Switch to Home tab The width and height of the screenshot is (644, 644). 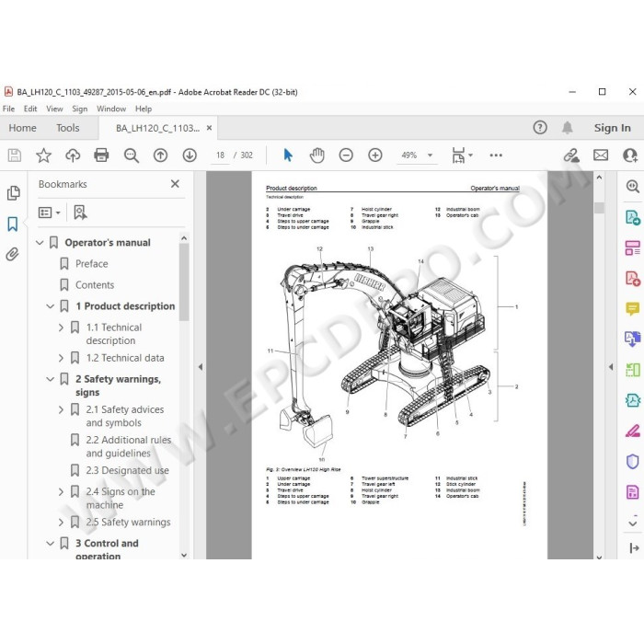coord(23,128)
